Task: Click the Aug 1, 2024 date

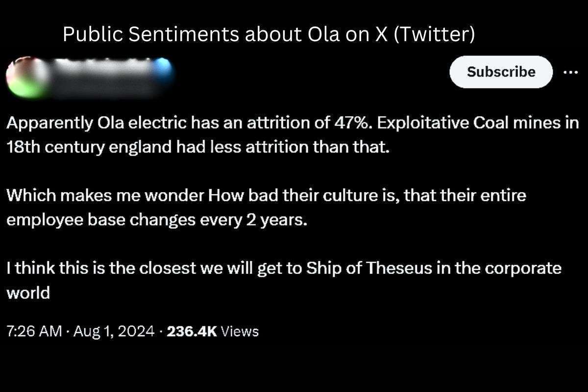Action: (114, 331)
